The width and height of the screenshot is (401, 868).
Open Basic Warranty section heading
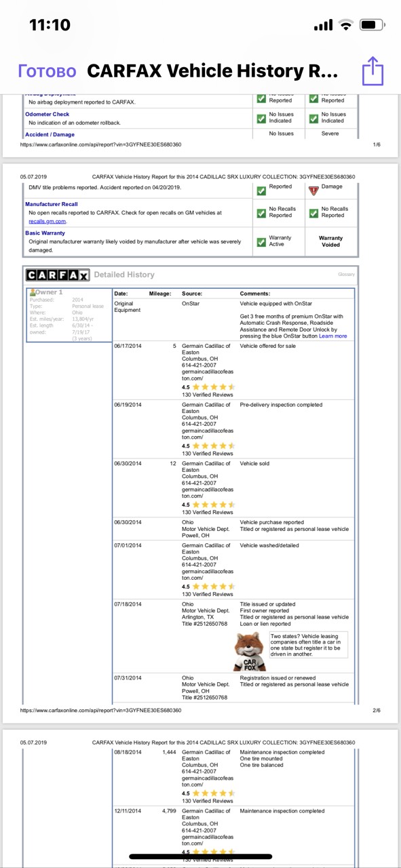click(x=45, y=233)
